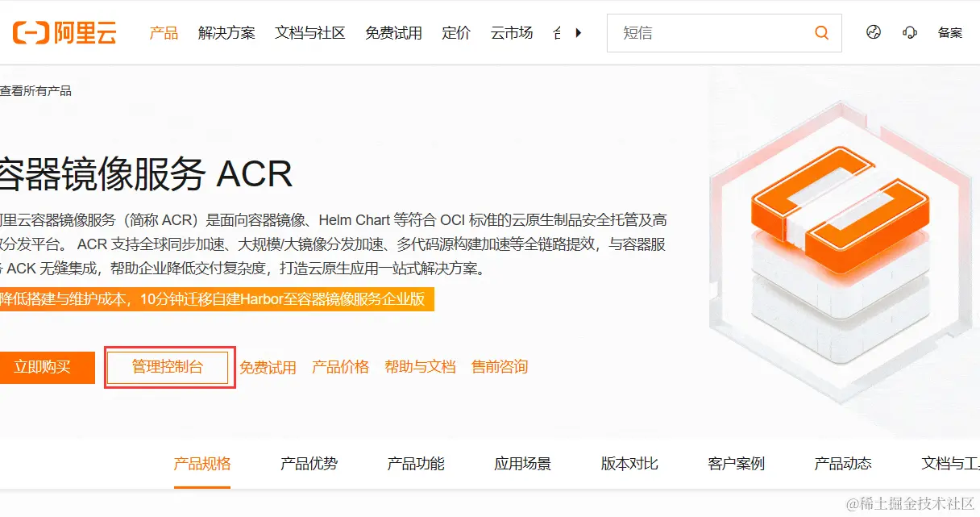Image resolution: width=980 pixels, height=517 pixels.
Task: Open the 免费试用 link beside 管理控制台
Action: (268, 367)
